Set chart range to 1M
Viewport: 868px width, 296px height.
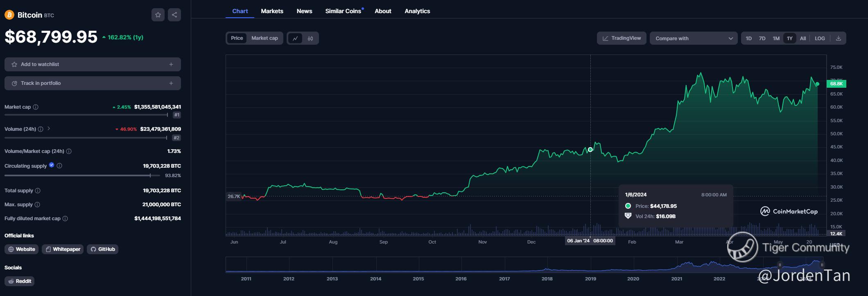click(x=776, y=38)
